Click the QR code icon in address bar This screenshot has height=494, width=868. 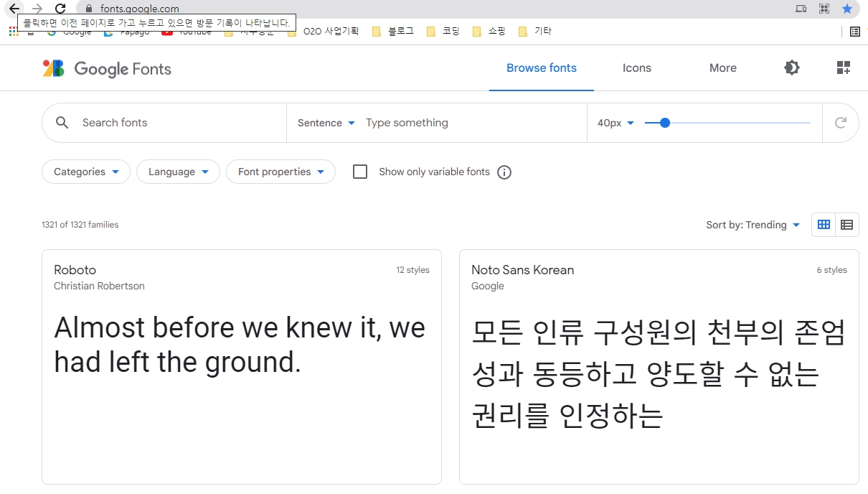click(824, 9)
